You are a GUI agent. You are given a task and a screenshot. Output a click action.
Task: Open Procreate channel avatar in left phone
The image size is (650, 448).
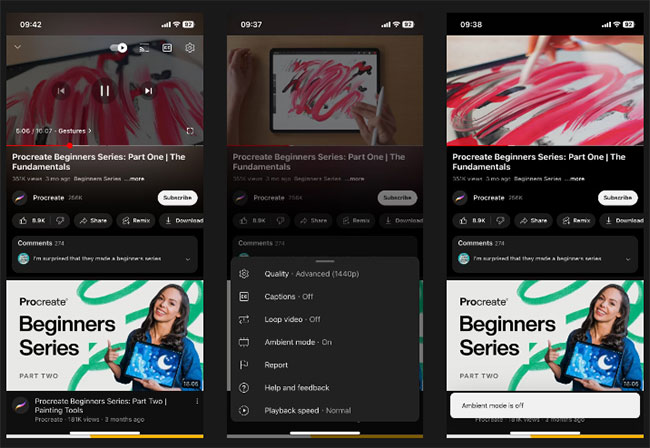19,198
